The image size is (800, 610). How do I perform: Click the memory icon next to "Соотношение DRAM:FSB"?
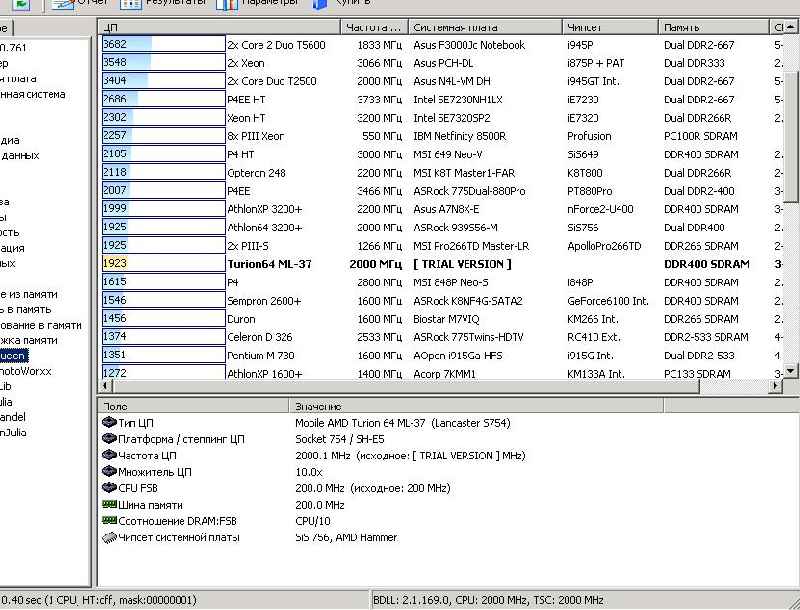click(x=109, y=520)
